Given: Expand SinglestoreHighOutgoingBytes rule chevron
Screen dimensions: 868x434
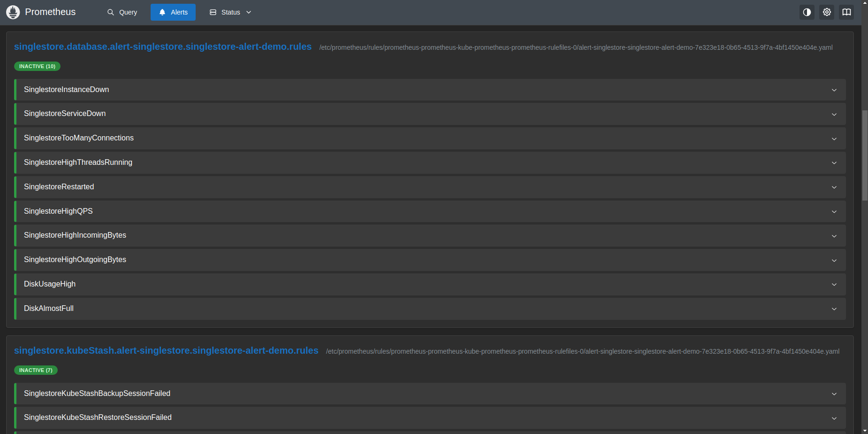Looking at the screenshot, I should tap(834, 261).
